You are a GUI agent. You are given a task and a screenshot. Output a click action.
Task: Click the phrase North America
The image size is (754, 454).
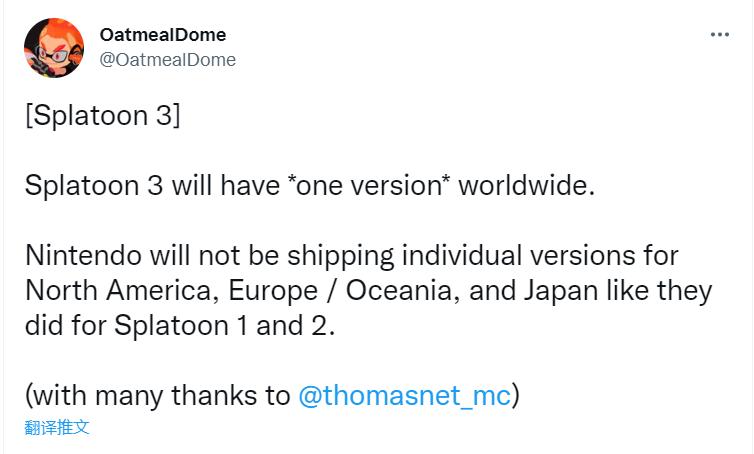pos(119,291)
